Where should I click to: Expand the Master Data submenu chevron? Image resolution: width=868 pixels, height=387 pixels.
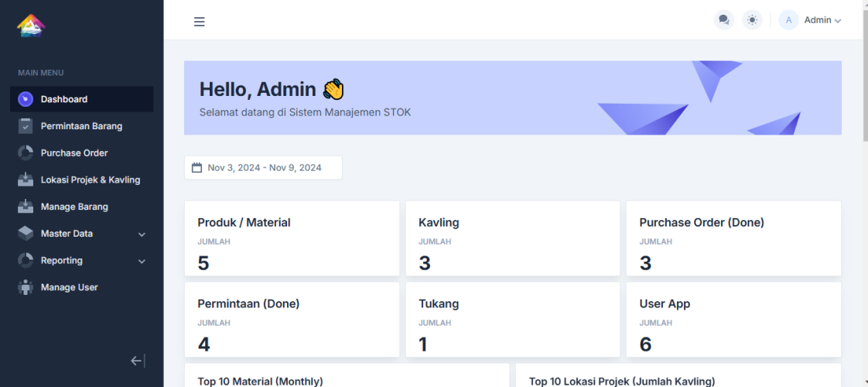click(x=142, y=235)
